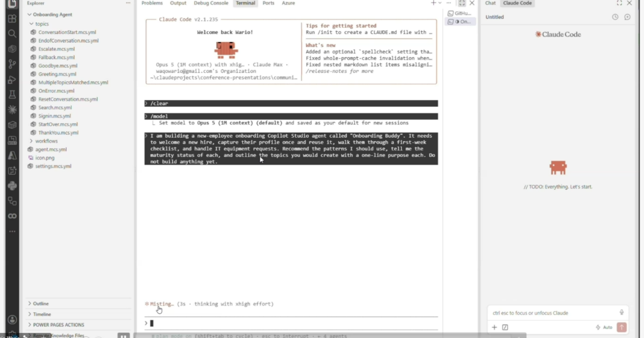The height and width of the screenshot is (338, 644).
Task: Activate voice microphone in Claude input
Action: coord(621,313)
